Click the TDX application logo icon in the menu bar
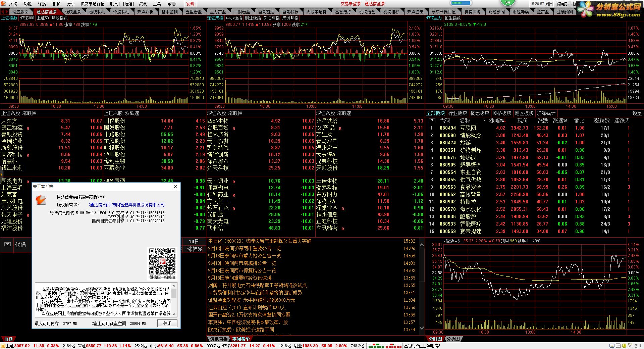This screenshot has height=349, width=644. [4, 3]
